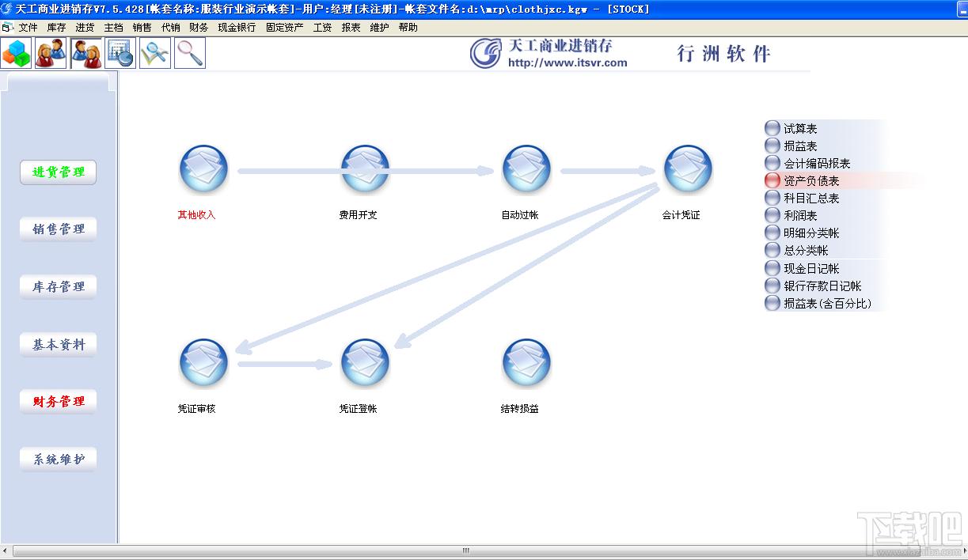Click the 明细分类帐 report label
The width and height of the screenshot is (968, 560).
point(811,233)
